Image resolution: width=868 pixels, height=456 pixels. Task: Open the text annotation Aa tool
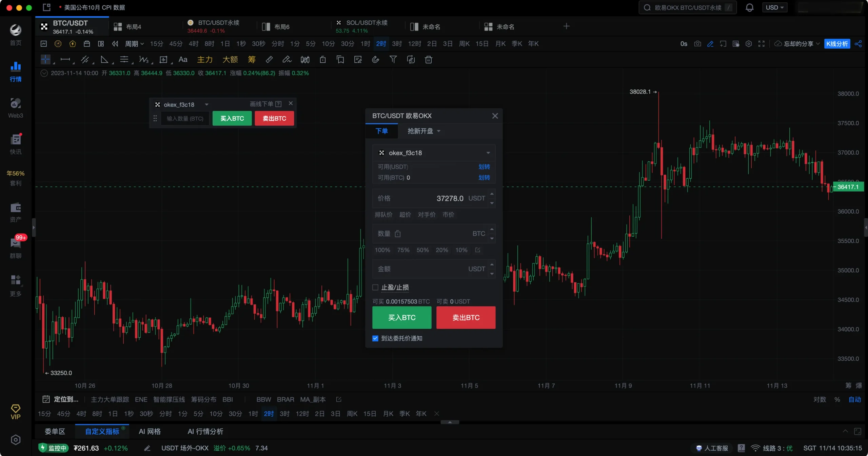point(183,60)
